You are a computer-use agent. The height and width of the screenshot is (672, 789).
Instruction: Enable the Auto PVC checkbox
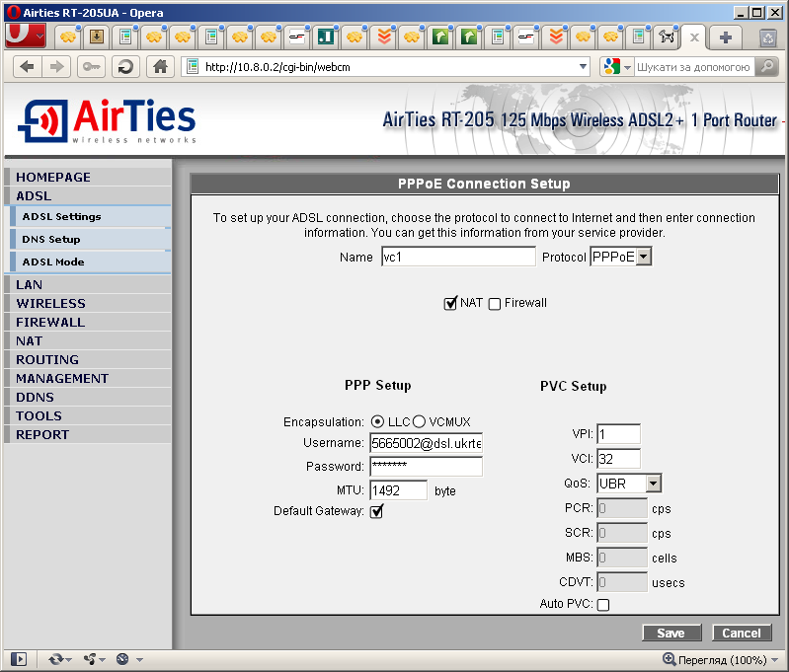click(x=602, y=605)
